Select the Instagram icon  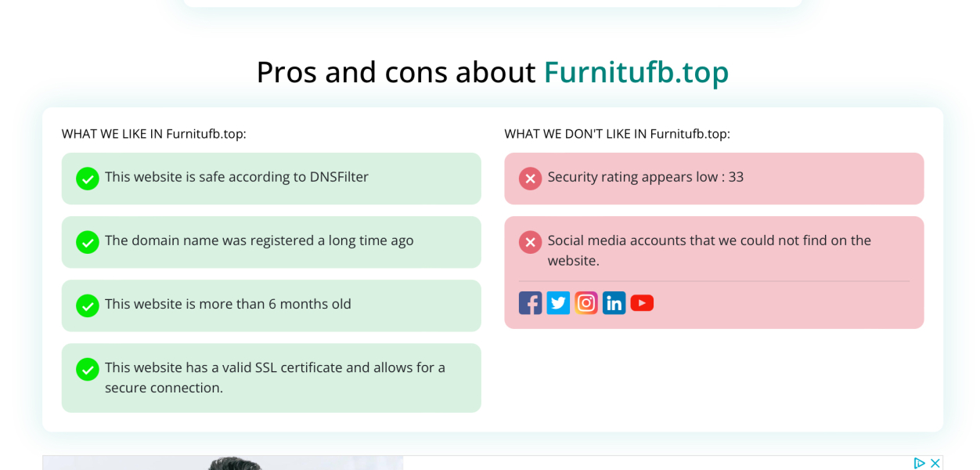point(586,302)
